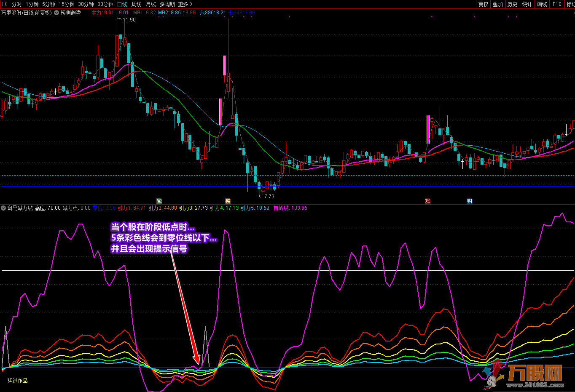Click the 引力5: 10.59 label

coord(255,208)
